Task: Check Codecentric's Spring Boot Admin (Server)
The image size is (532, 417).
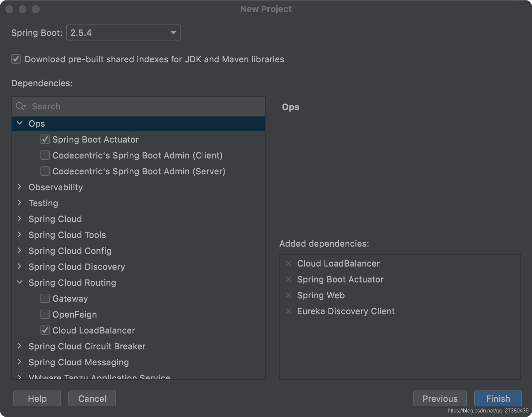Action: 45,171
